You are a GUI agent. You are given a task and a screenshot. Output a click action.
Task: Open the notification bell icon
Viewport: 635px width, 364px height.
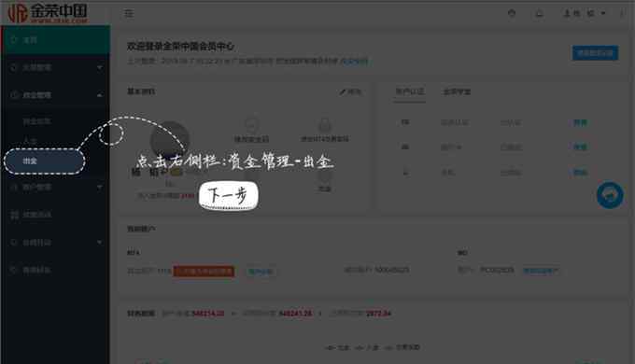pyautogui.click(x=539, y=13)
